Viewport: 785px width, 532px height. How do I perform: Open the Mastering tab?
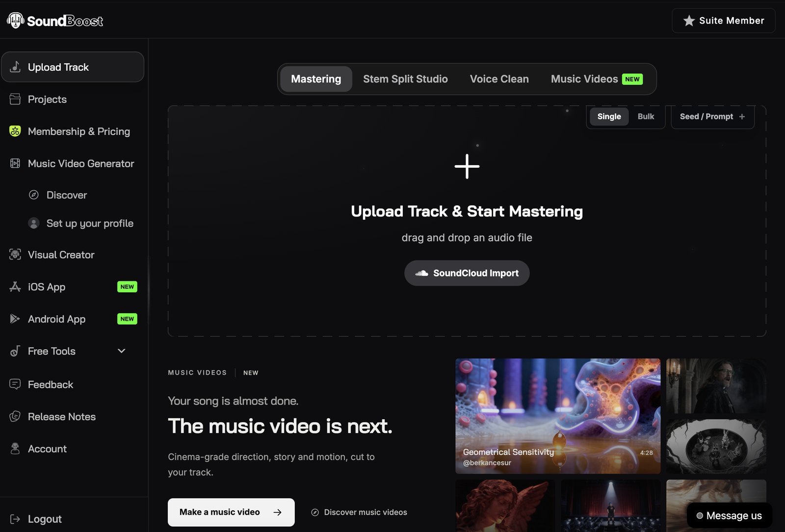pyautogui.click(x=316, y=79)
